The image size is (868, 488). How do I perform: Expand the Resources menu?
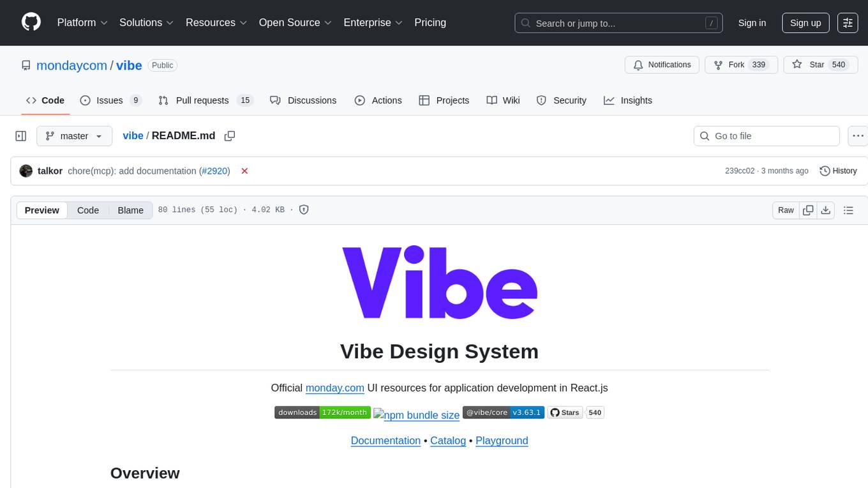(216, 22)
